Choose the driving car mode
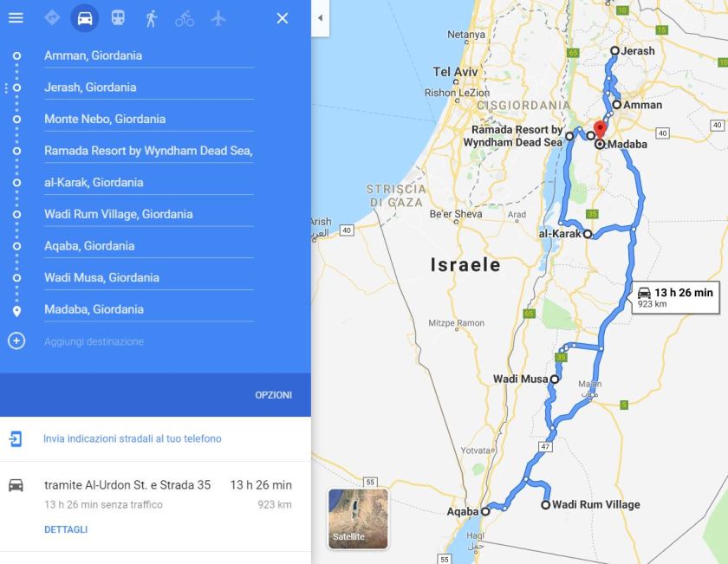Screen dimensions: 728x564 [x=85, y=18]
